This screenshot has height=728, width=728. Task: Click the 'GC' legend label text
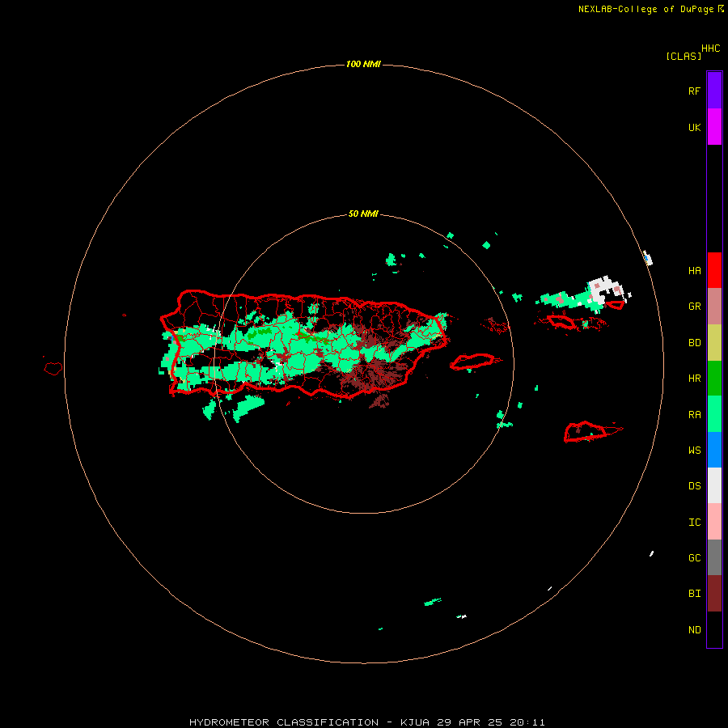(694, 558)
